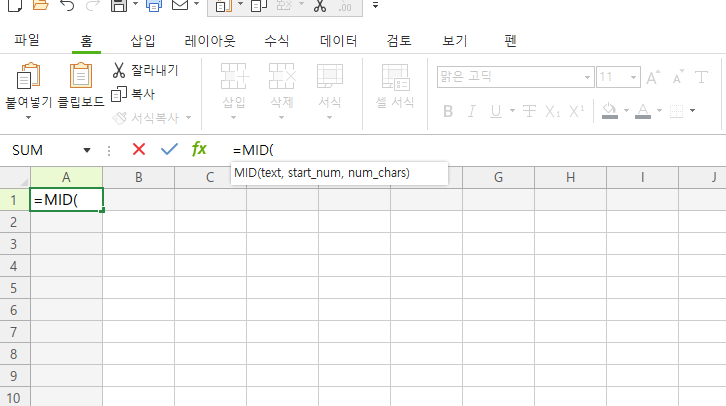Image resolution: width=726 pixels, height=406 pixels.
Task: Open the 데이터 tab
Action: [x=338, y=41]
